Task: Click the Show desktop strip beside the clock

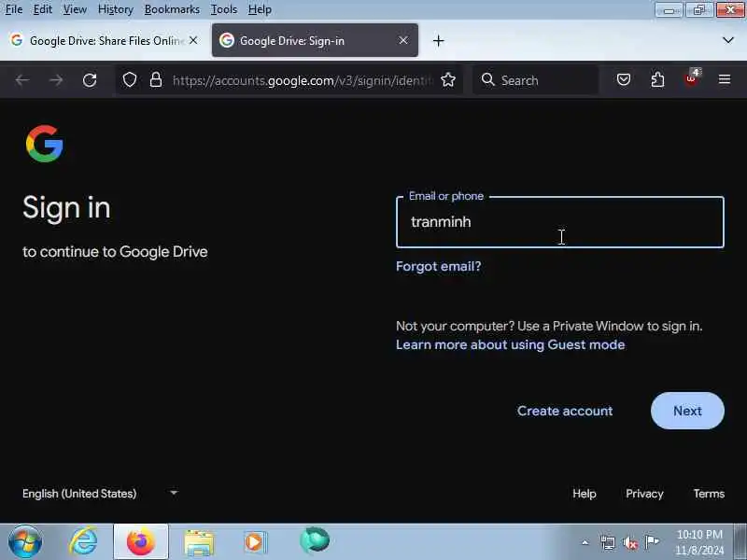Action: 740,542
